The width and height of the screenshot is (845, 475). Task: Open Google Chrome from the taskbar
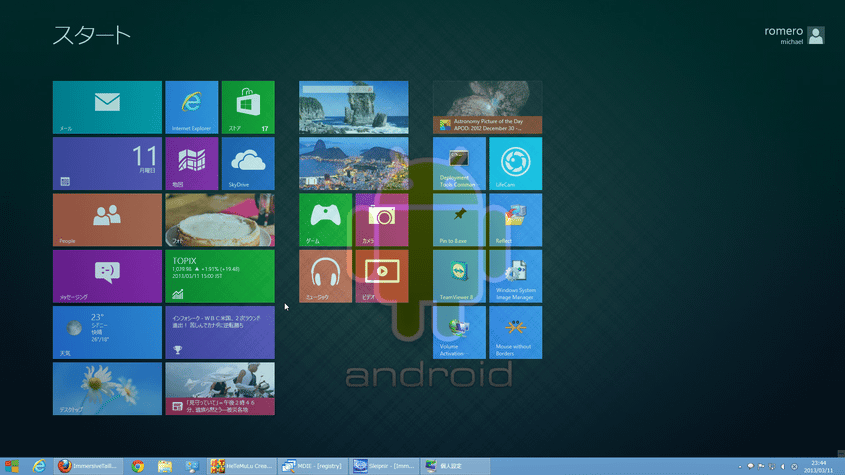(138, 466)
